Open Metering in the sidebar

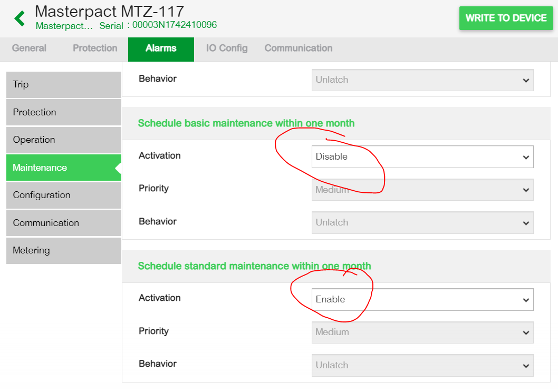click(64, 251)
